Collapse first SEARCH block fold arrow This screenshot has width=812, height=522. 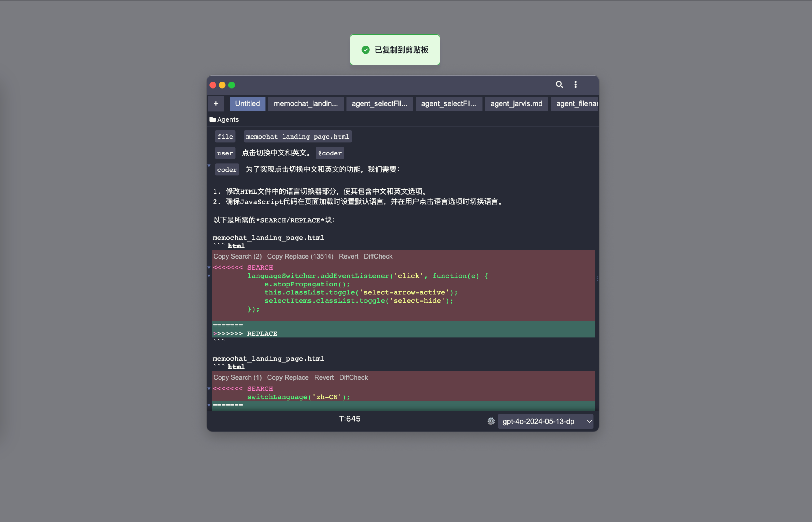point(209,267)
